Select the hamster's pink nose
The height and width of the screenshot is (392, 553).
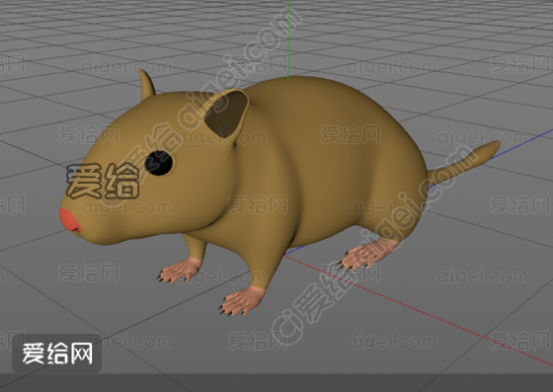coord(69,220)
